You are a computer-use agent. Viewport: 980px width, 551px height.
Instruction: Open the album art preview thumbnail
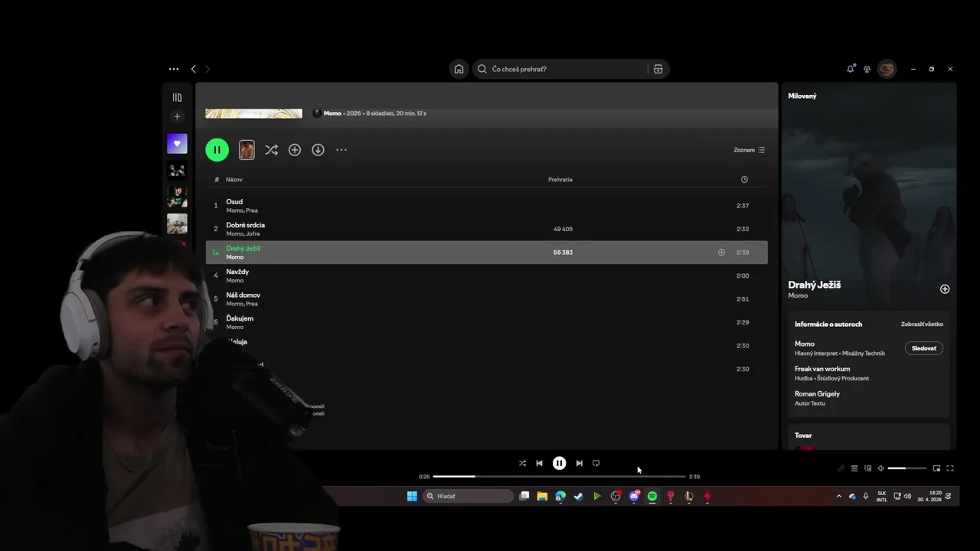click(247, 150)
